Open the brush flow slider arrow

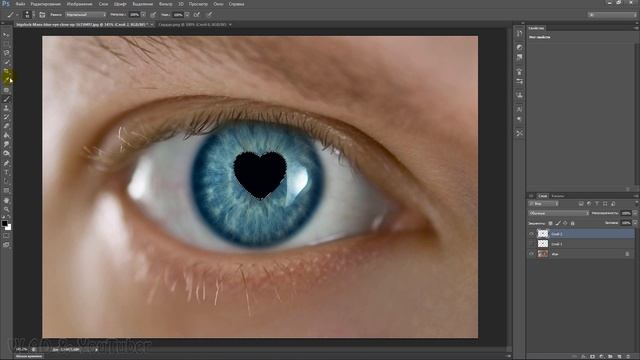coord(187,15)
